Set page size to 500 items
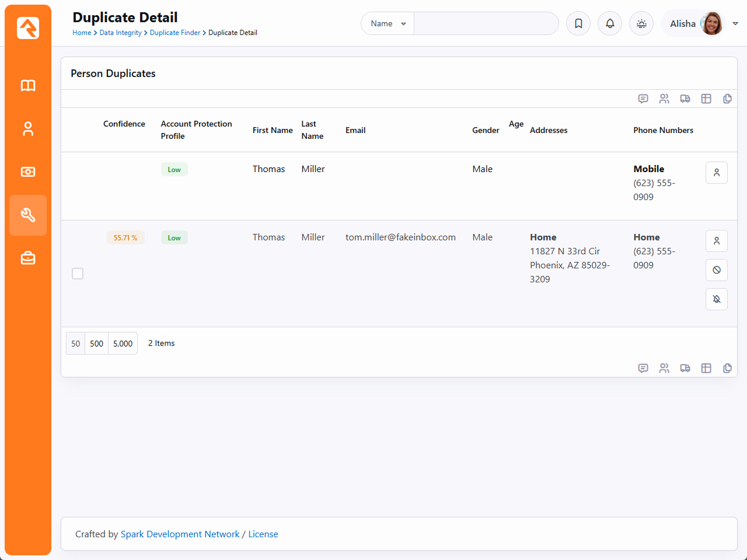This screenshot has height=560, width=747. pos(97,344)
